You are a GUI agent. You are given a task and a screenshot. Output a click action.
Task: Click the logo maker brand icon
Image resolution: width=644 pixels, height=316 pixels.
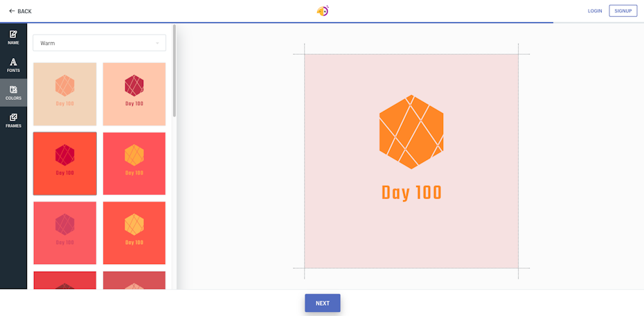[x=322, y=11]
